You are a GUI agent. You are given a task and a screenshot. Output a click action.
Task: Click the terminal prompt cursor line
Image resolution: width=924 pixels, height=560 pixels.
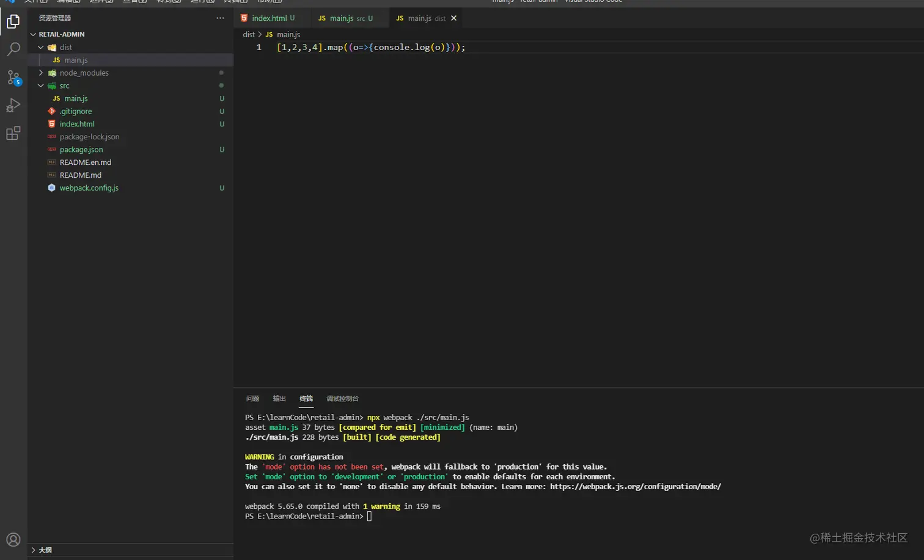[x=308, y=516]
